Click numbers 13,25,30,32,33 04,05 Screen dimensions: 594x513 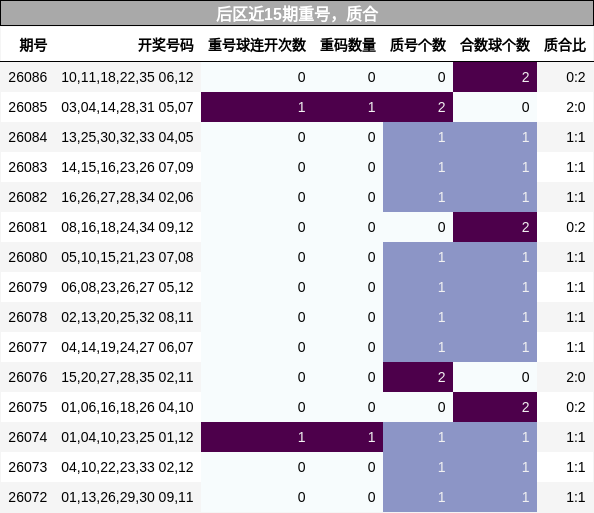tap(127, 137)
